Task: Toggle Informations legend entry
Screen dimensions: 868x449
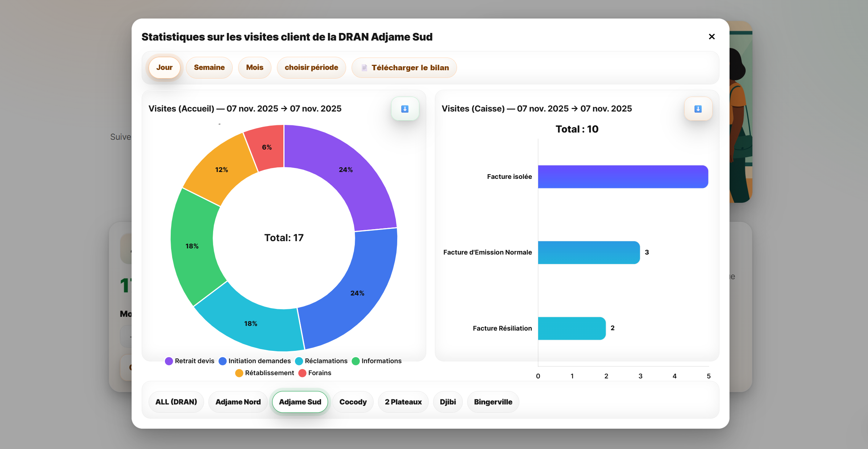Action: (377, 361)
